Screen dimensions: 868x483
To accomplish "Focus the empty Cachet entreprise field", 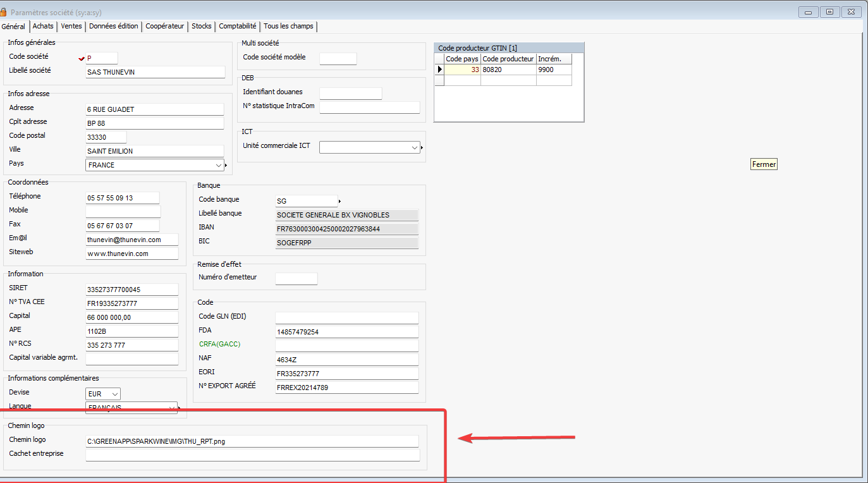I will 252,455.
